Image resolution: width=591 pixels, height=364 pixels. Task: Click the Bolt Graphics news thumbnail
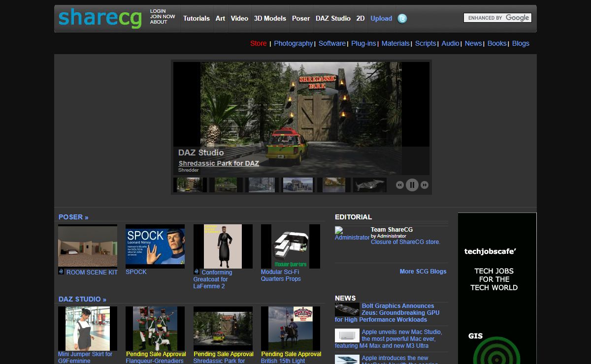coord(347,309)
